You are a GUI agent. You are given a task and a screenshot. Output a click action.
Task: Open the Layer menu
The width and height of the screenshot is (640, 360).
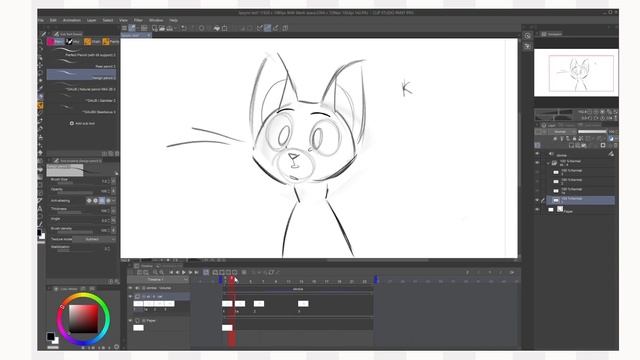pos(91,20)
